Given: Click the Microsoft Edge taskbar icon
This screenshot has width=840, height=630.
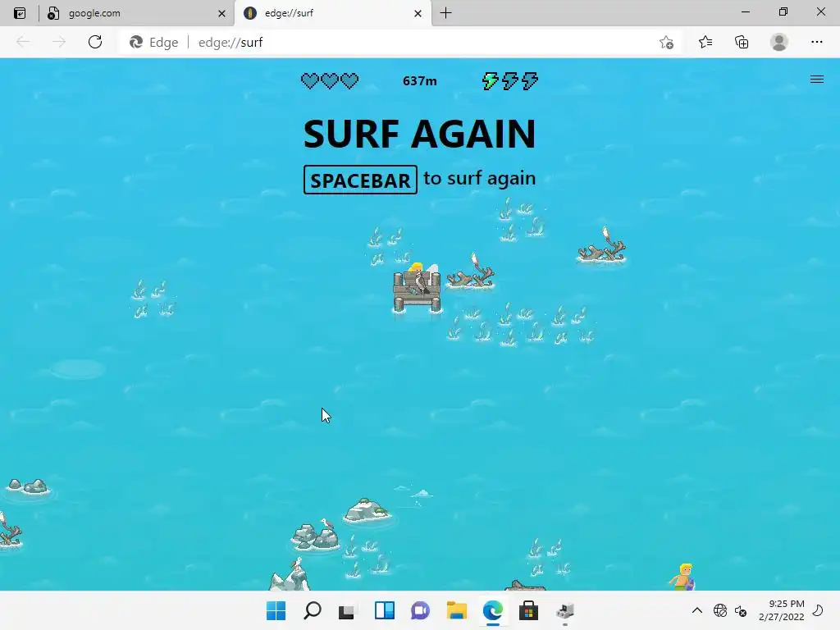Looking at the screenshot, I should point(492,610).
